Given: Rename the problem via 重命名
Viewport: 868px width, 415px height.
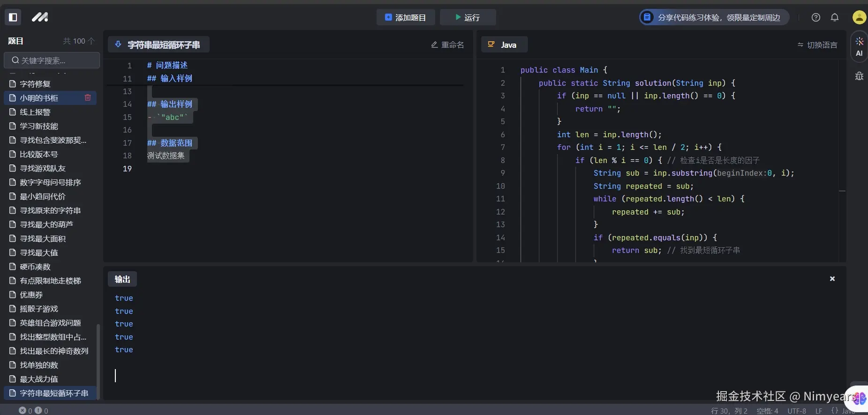Looking at the screenshot, I should (x=447, y=45).
